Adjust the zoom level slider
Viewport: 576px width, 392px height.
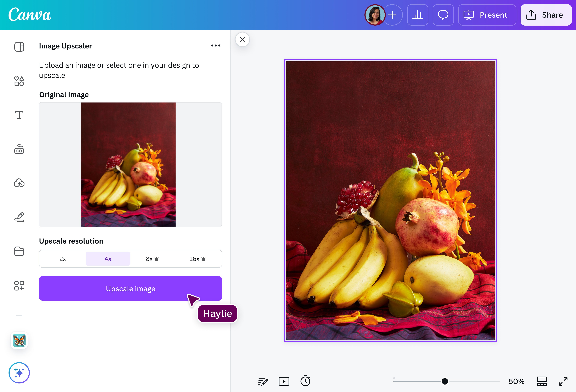tap(445, 381)
